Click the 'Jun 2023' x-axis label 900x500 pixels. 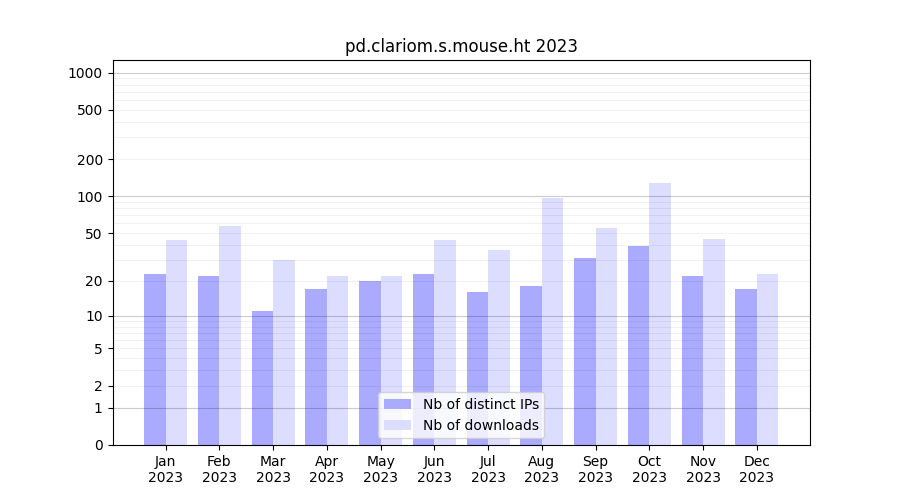click(434, 469)
